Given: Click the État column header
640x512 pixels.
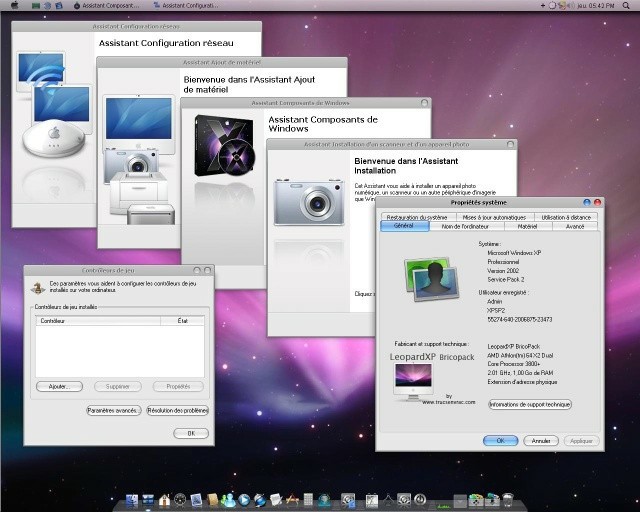Looking at the screenshot, I should click(x=182, y=321).
